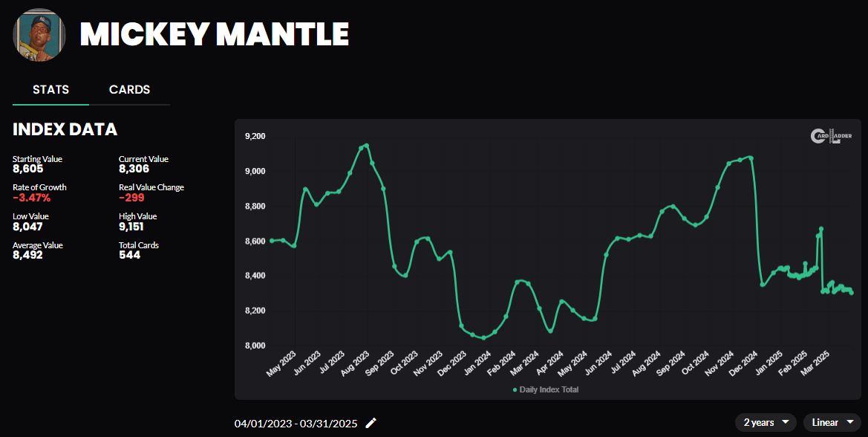Click the 8,600 y-axis label

point(255,242)
